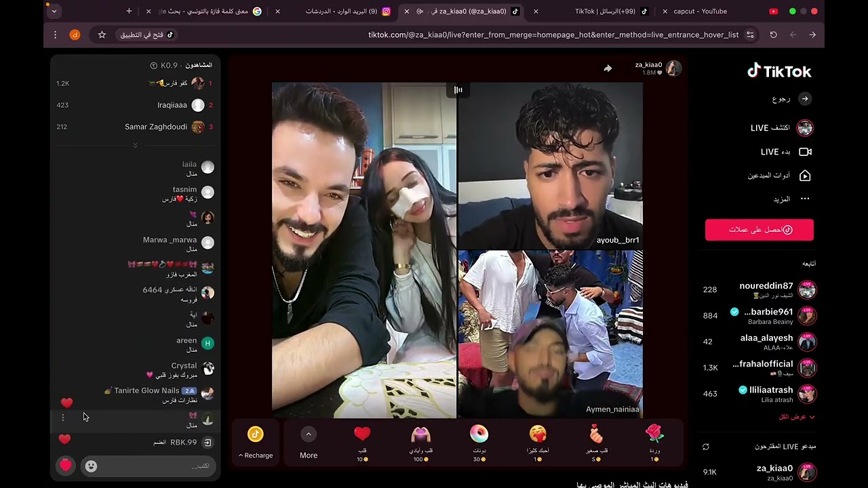The width and height of the screenshot is (868, 488).
Task: Open za_kiaa0 host profile picture
Action: tap(673, 68)
